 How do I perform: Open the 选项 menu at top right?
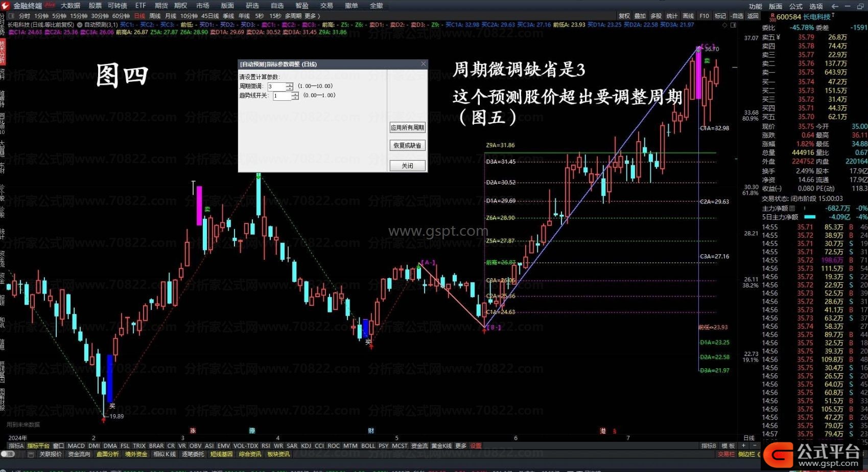tap(816, 6)
